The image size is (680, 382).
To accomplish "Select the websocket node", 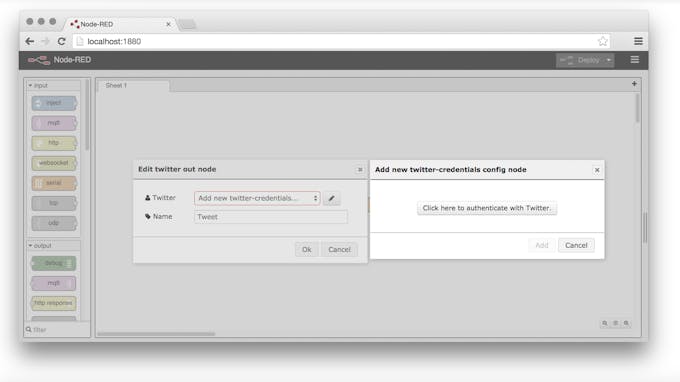I will [54, 163].
